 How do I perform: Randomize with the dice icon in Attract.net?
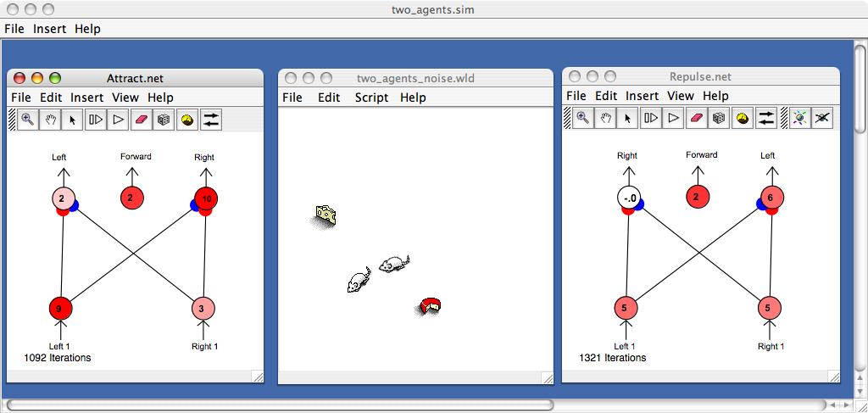click(x=164, y=120)
